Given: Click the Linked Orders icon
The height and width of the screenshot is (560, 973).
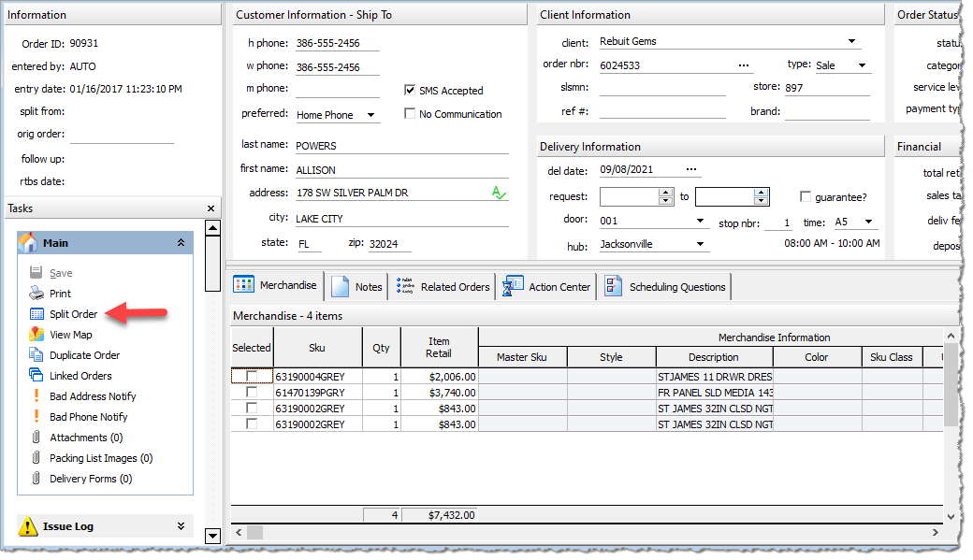Looking at the screenshot, I should [x=36, y=375].
